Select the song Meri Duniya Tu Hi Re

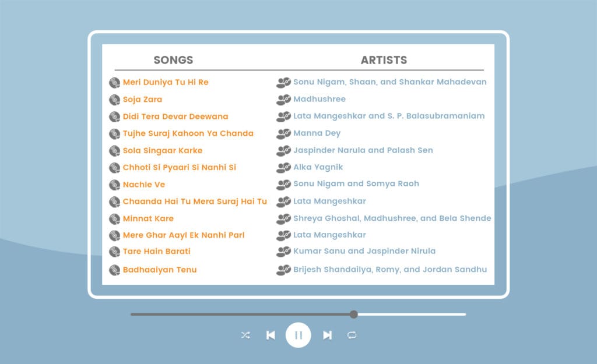(166, 82)
